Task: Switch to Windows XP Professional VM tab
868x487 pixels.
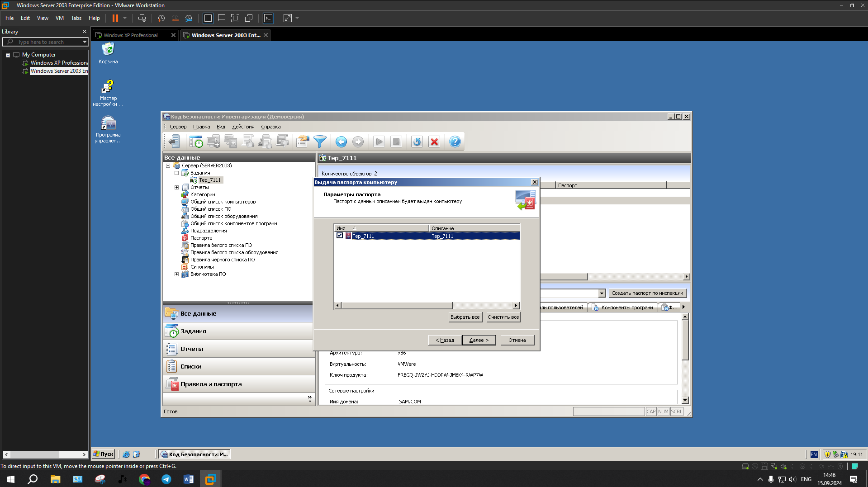Action: point(134,35)
